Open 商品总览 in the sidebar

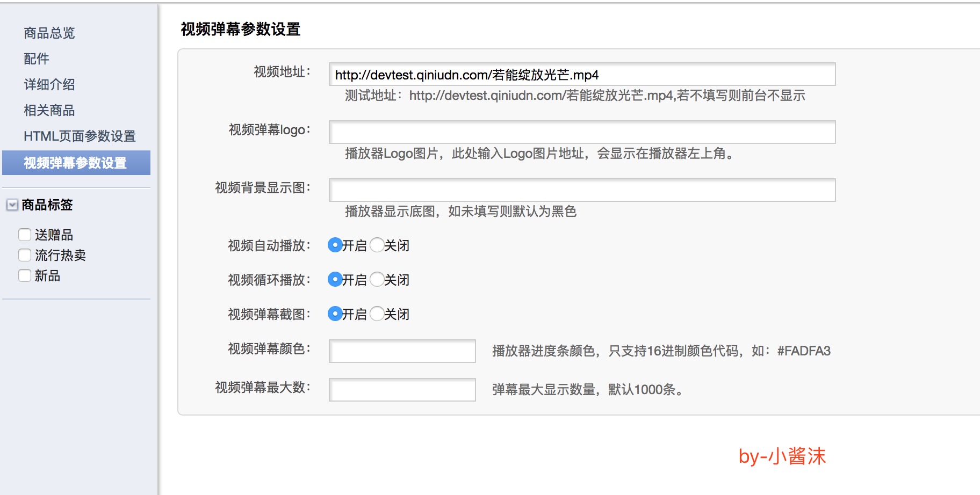point(49,33)
